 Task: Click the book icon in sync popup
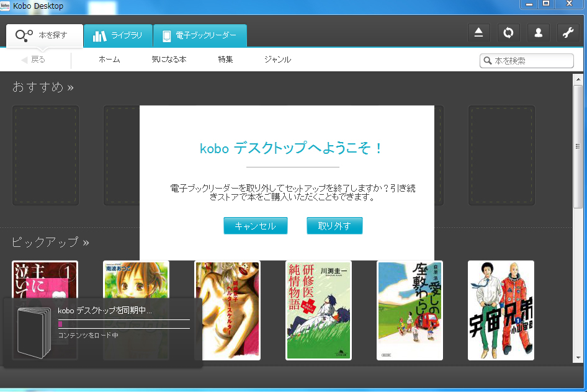coord(34,333)
